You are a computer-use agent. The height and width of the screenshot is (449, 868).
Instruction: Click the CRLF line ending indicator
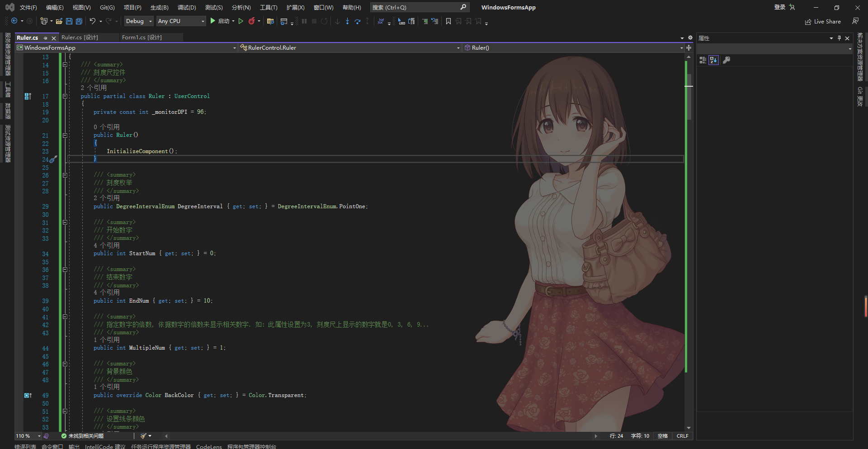click(682, 436)
